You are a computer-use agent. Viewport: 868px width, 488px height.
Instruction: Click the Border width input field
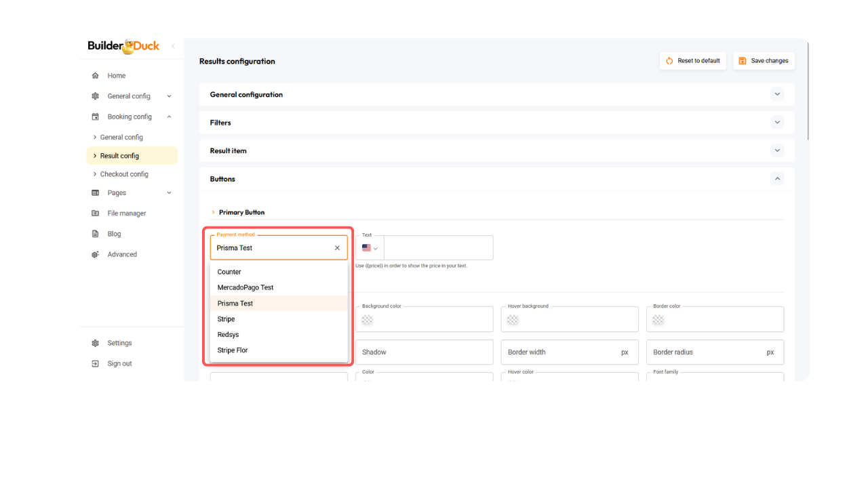point(561,352)
